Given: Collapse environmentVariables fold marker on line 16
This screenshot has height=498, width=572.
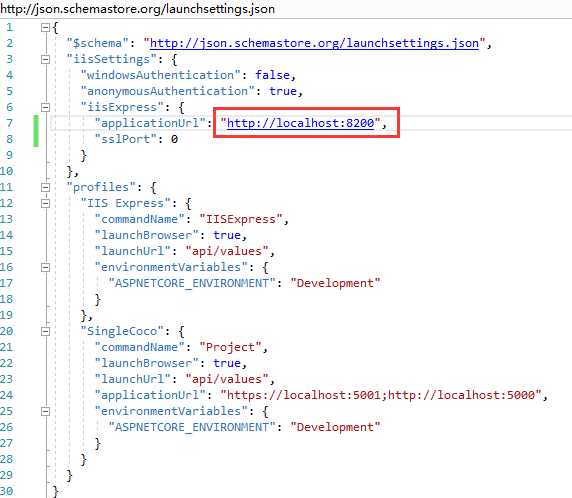Looking at the screenshot, I should click(x=45, y=267).
